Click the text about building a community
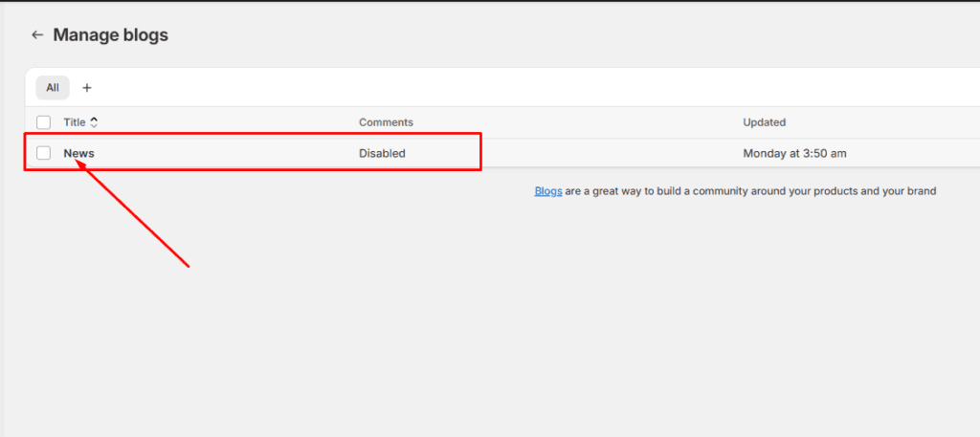 click(750, 191)
